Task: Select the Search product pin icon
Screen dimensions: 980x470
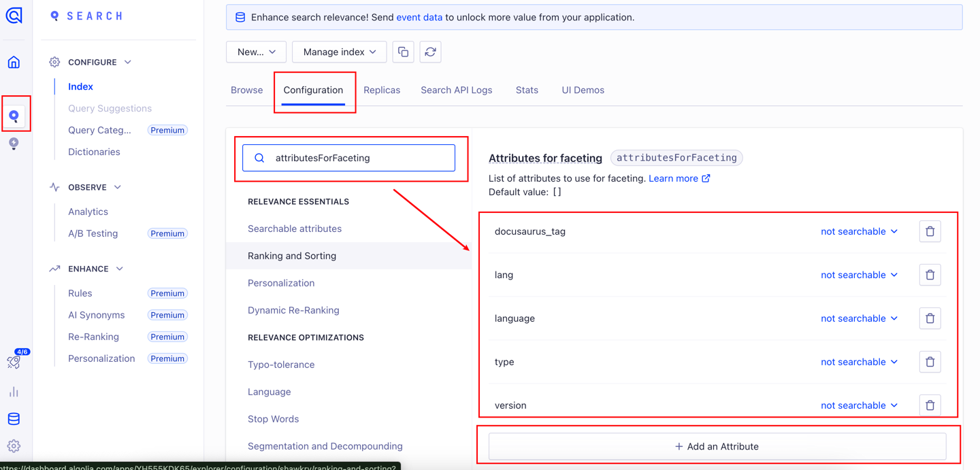Action: pyautogui.click(x=14, y=116)
